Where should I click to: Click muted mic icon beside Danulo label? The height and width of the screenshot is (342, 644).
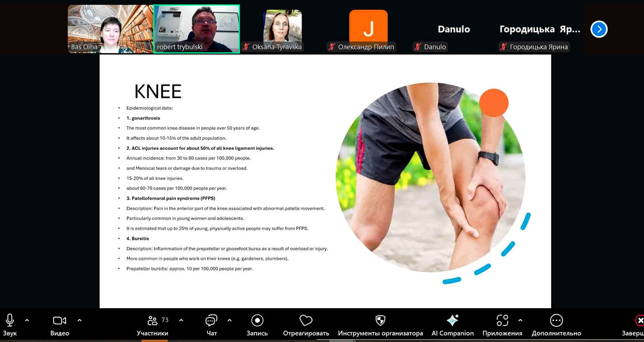pyautogui.click(x=417, y=47)
